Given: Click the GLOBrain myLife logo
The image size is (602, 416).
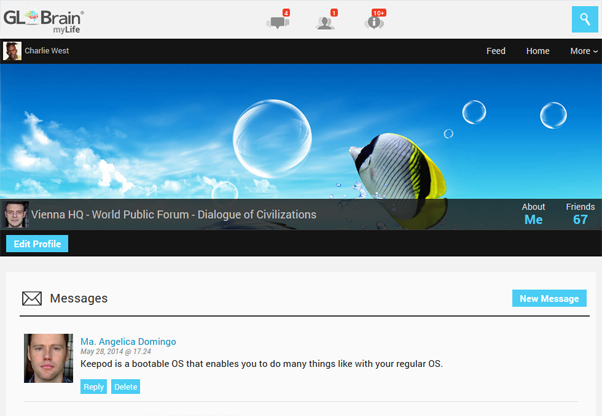Looking at the screenshot, I should 43,21.
